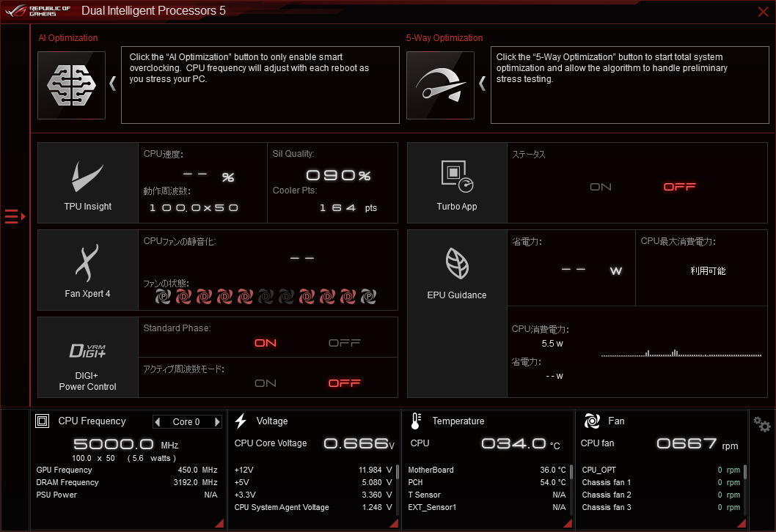Screen dimensions: 776x532
Task: Open TPU Insight panel
Action: click(x=87, y=183)
